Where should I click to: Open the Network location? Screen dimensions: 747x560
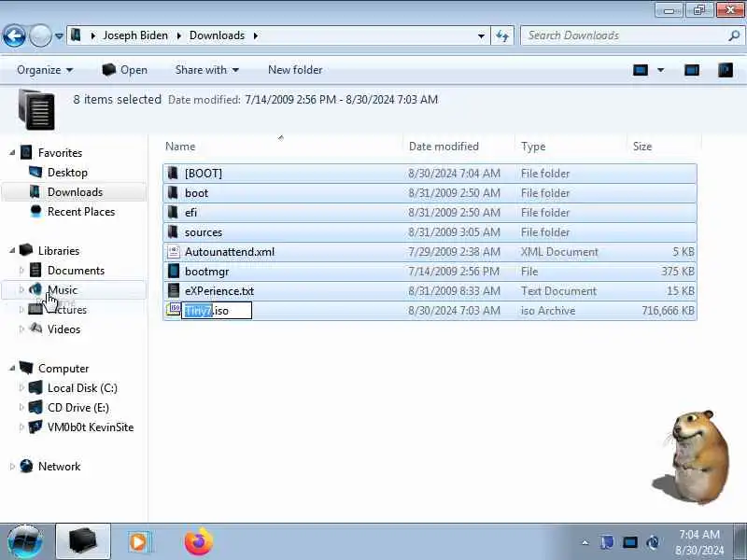click(x=59, y=467)
